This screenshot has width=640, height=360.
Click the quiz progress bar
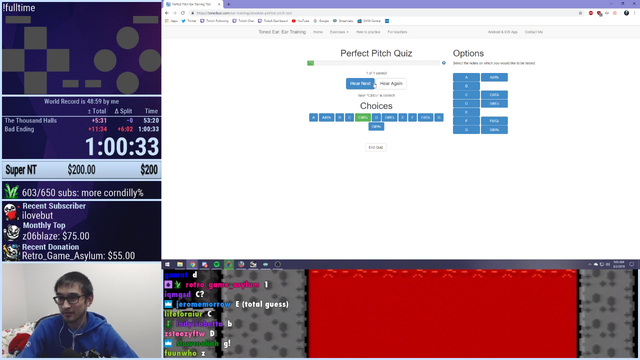(x=373, y=63)
